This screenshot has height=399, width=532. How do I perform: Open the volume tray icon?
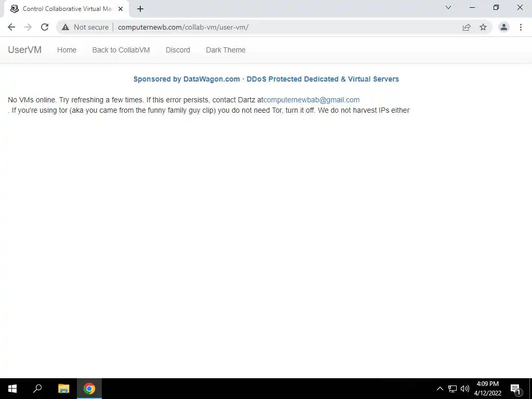[465, 389]
